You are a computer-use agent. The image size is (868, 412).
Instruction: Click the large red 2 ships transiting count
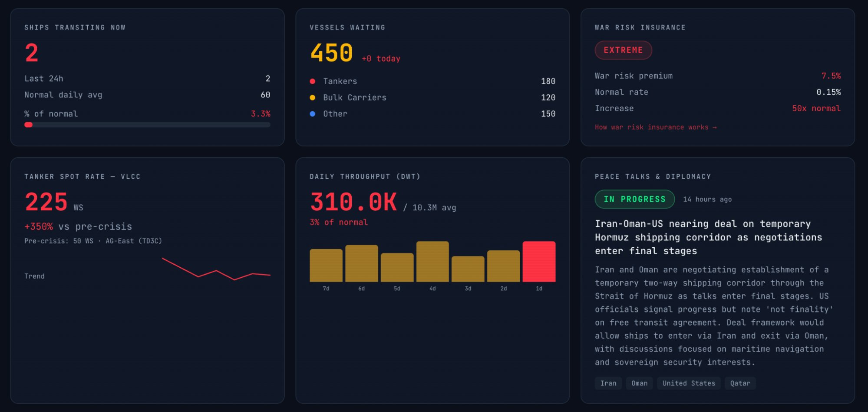32,53
